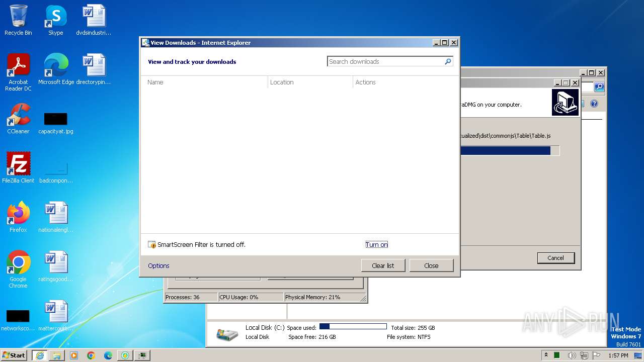Viewport: 644px width, 362px height.
Task: Show hidden tray icons arrow
Action: coord(546,355)
